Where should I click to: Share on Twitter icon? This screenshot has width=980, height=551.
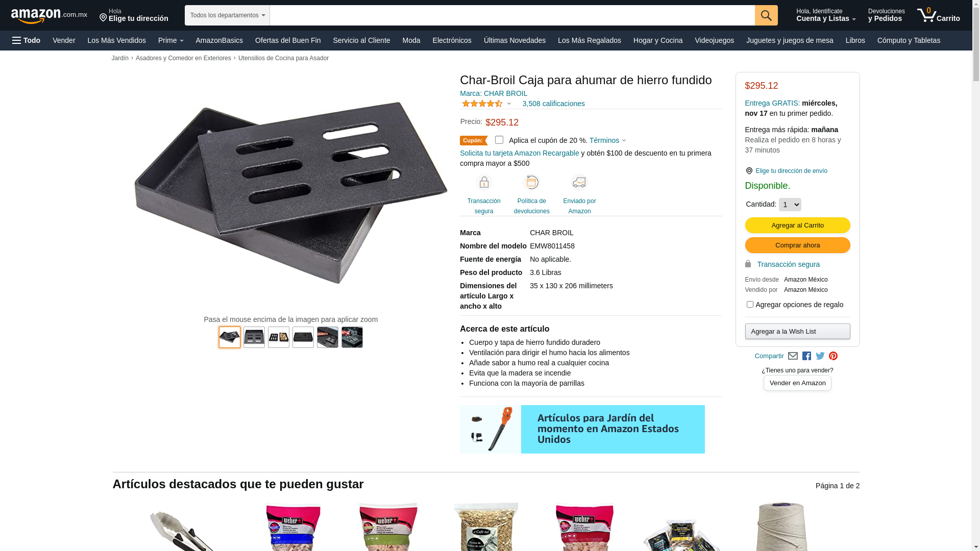click(x=820, y=356)
